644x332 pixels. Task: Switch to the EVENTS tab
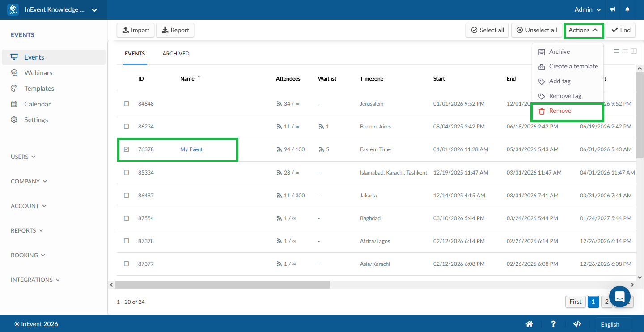point(135,54)
